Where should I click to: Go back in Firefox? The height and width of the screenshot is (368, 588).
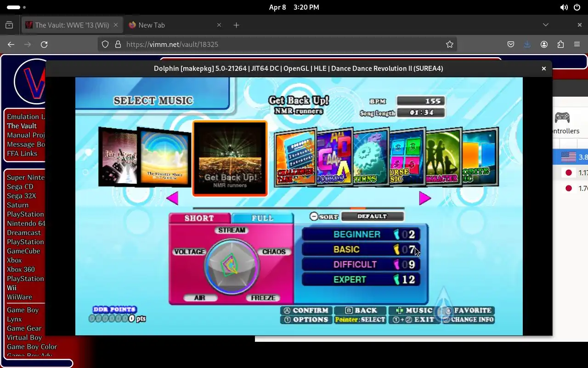(x=11, y=44)
